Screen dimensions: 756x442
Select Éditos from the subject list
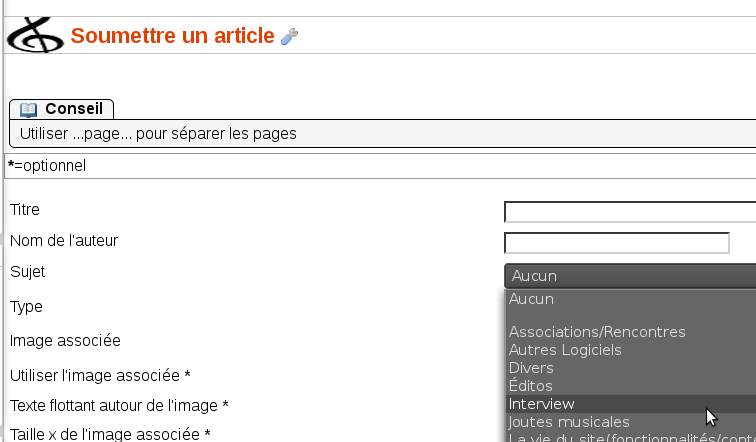(x=631, y=386)
